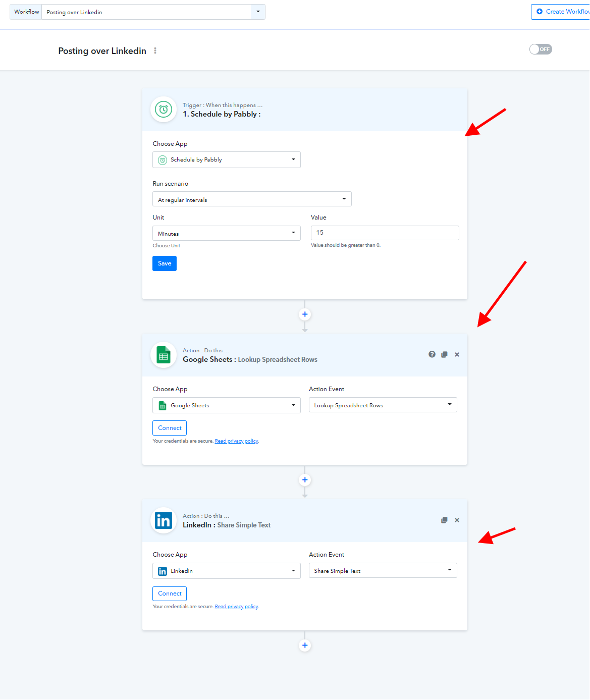Open privacy policy link in Google Sheets step
The height and width of the screenshot is (700, 590).
point(236,441)
